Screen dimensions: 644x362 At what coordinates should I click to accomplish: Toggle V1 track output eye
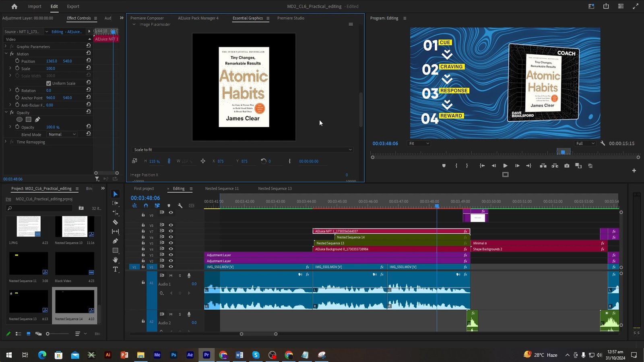(x=171, y=267)
